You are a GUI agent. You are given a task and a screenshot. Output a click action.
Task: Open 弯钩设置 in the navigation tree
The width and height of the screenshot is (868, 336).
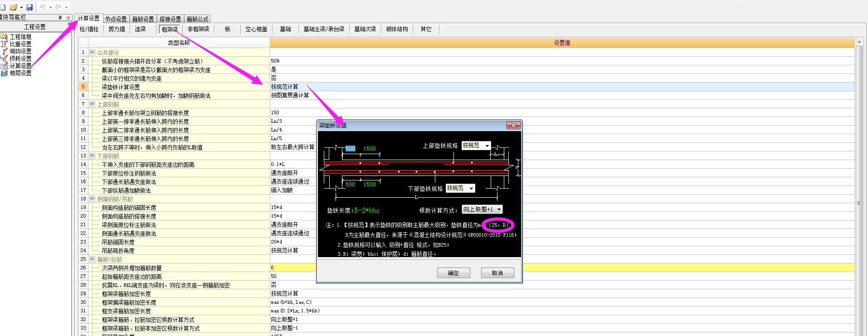pos(16,51)
